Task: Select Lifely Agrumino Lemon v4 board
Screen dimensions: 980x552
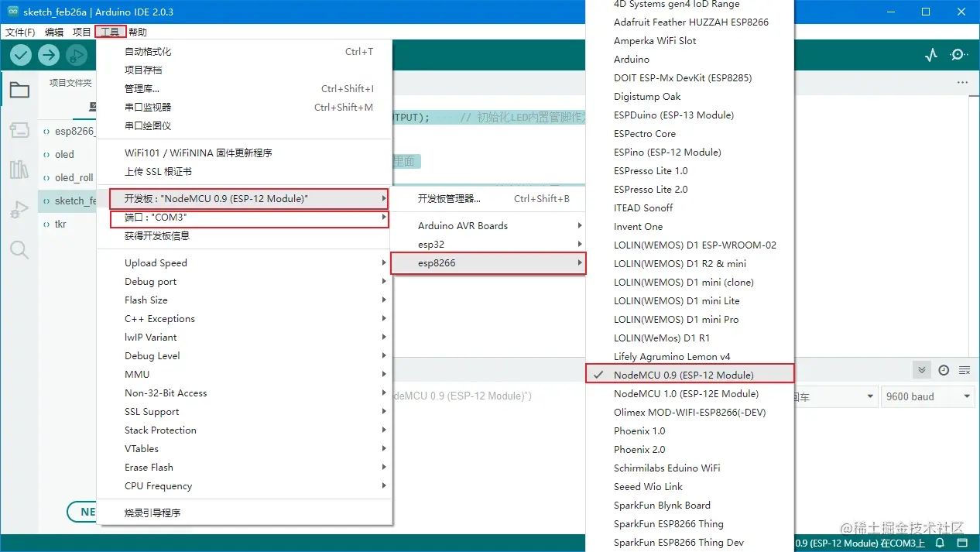Action: pos(690,356)
